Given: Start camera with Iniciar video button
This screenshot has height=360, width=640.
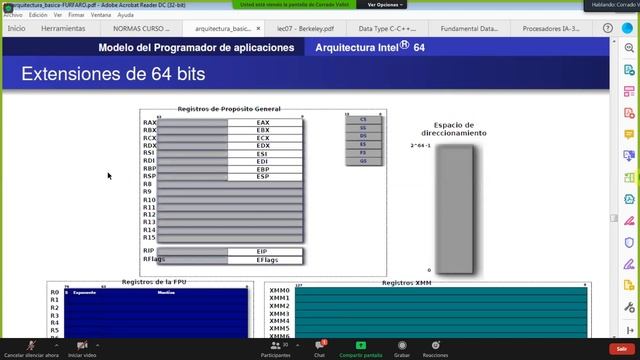Looking at the screenshot, I should (x=82, y=349).
